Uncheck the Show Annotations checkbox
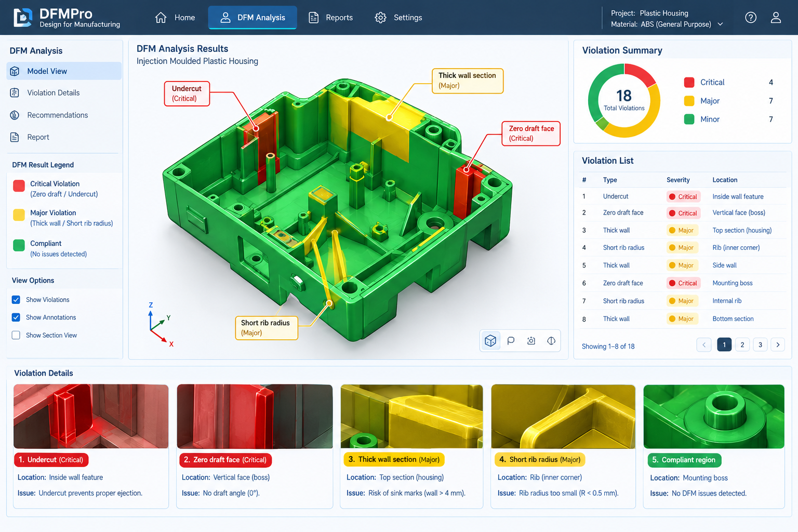 (x=16, y=317)
